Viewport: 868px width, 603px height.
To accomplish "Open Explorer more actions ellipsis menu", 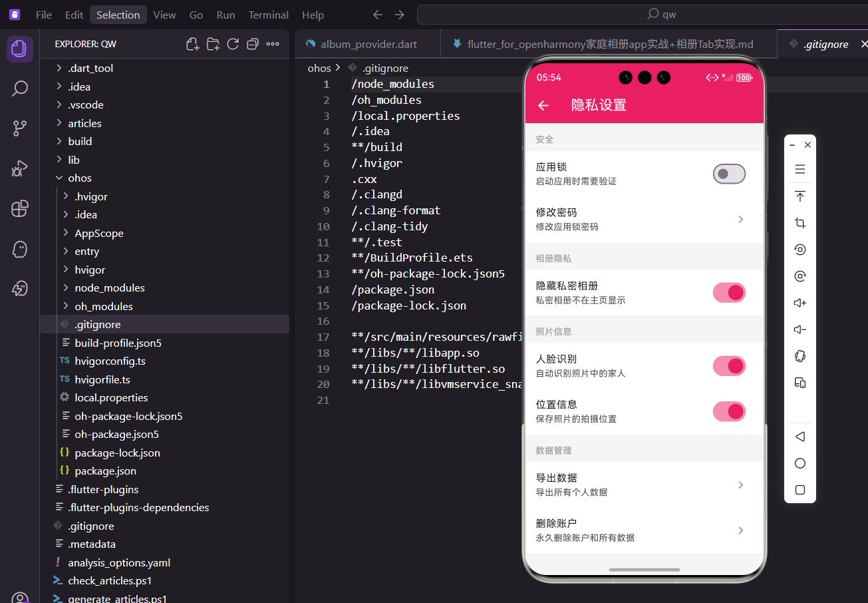I will click(x=273, y=44).
